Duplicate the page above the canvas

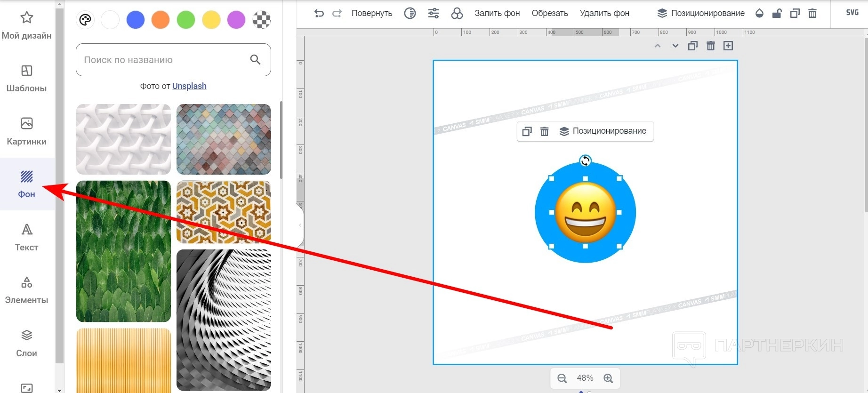(x=693, y=46)
